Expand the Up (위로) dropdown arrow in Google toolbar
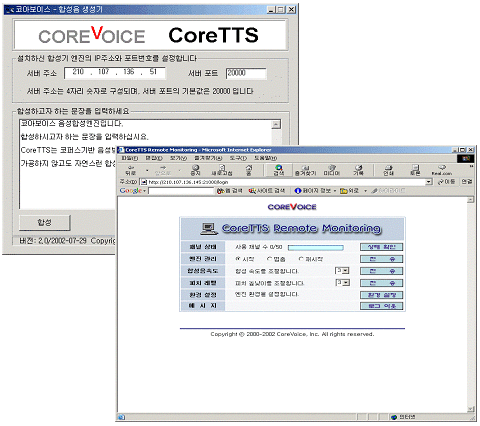This screenshot has width=480, height=426. [x=365, y=191]
